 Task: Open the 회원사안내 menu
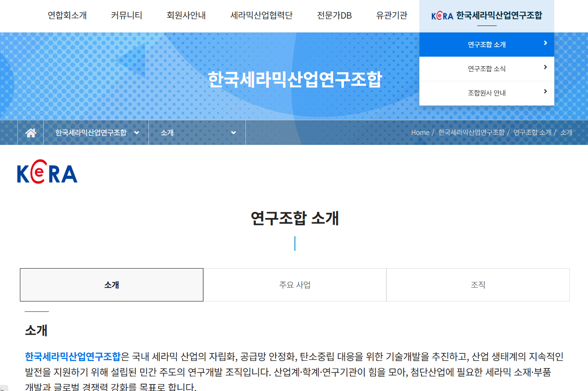click(x=186, y=16)
